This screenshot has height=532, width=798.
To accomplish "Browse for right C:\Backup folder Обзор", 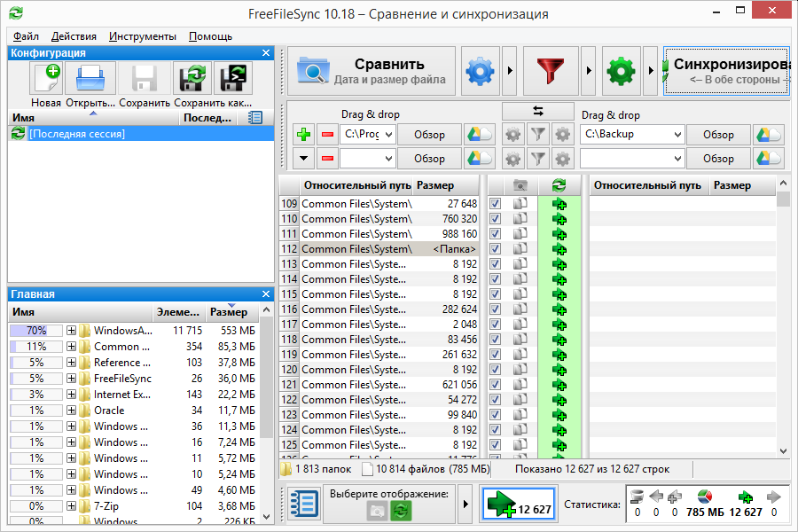I will [x=718, y=135].
